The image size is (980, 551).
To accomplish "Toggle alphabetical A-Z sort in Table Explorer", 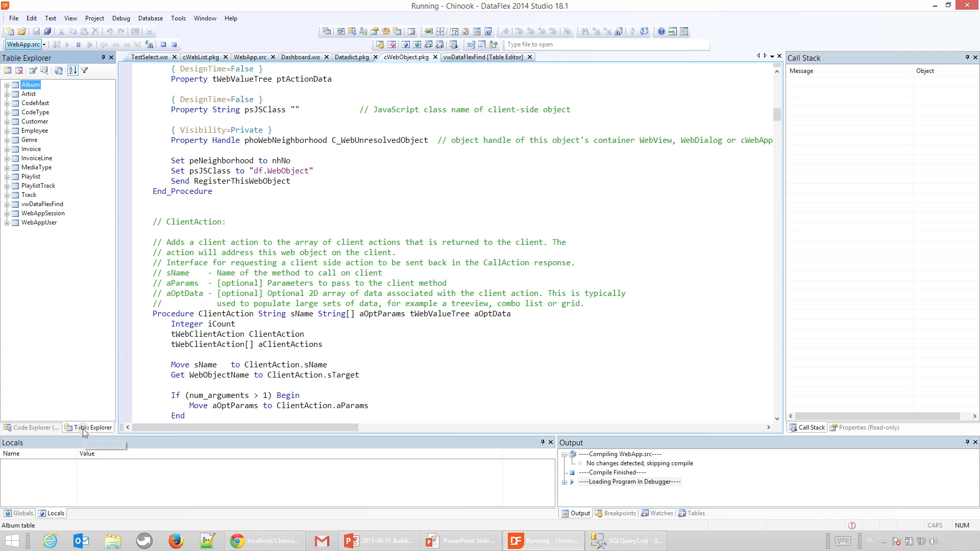I will tap(72, 71).
